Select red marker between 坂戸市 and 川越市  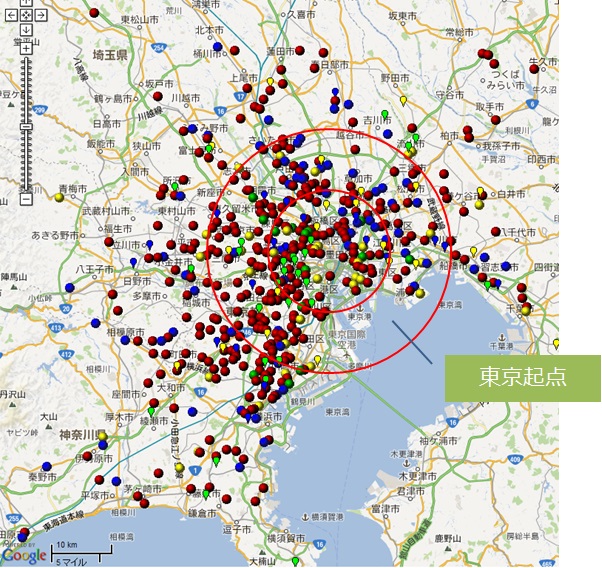point(158,96)
